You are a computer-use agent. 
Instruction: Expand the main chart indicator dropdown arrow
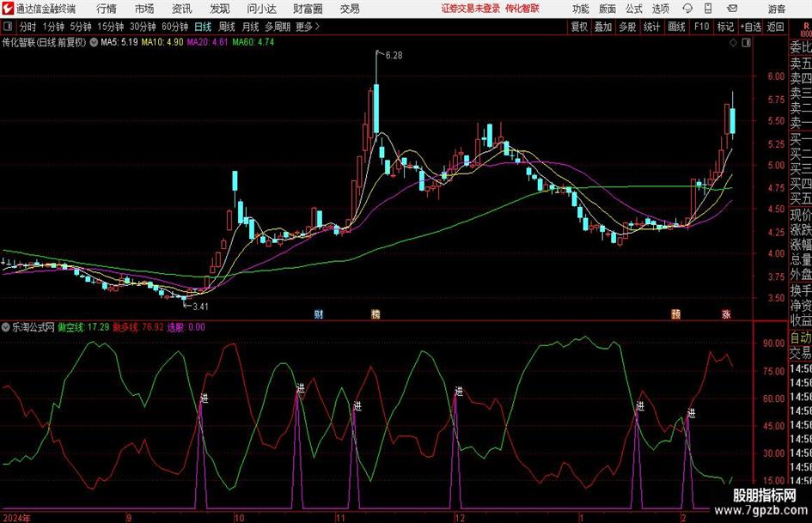coord(94,42)
